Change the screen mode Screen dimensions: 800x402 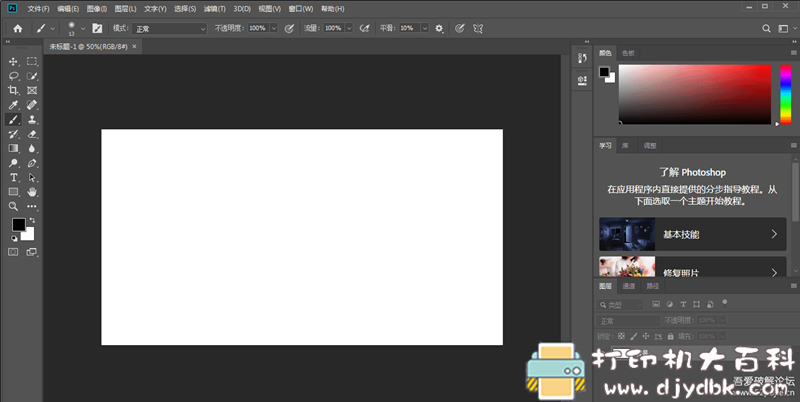tap(32, 252)
